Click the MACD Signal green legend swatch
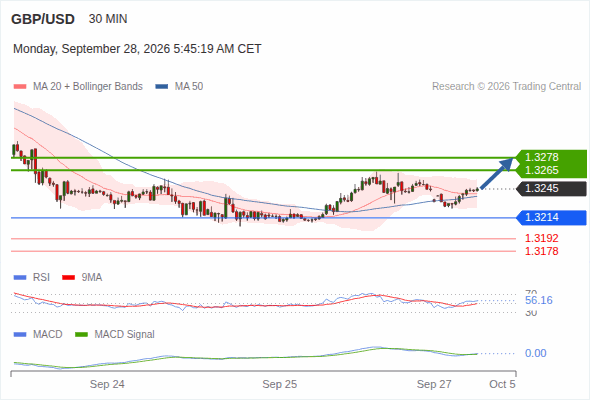This screenshot has width=590, height=400. pos(81,335)
